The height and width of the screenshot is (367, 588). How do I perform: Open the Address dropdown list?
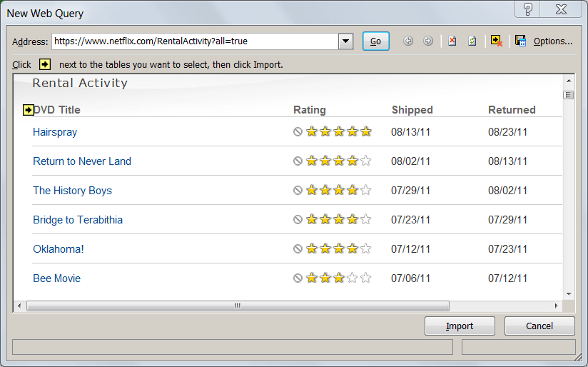[346, 41]
